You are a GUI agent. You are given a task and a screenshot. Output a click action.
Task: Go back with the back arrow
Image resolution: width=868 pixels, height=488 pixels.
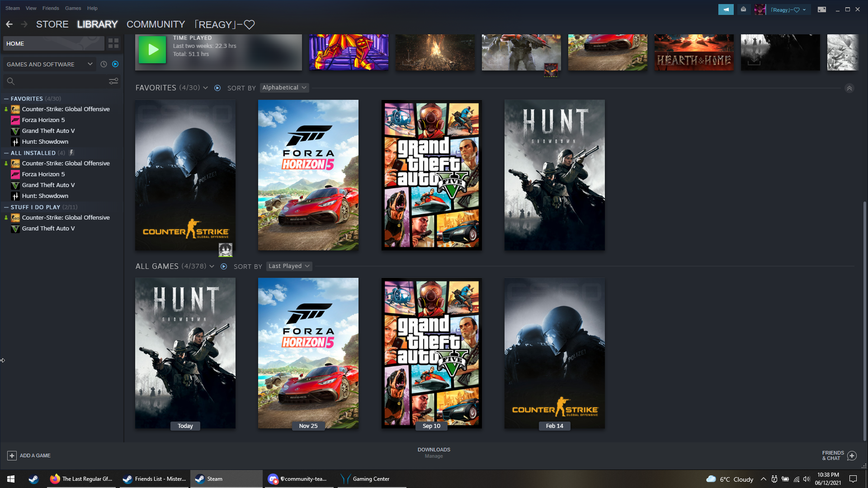point(9,24)
